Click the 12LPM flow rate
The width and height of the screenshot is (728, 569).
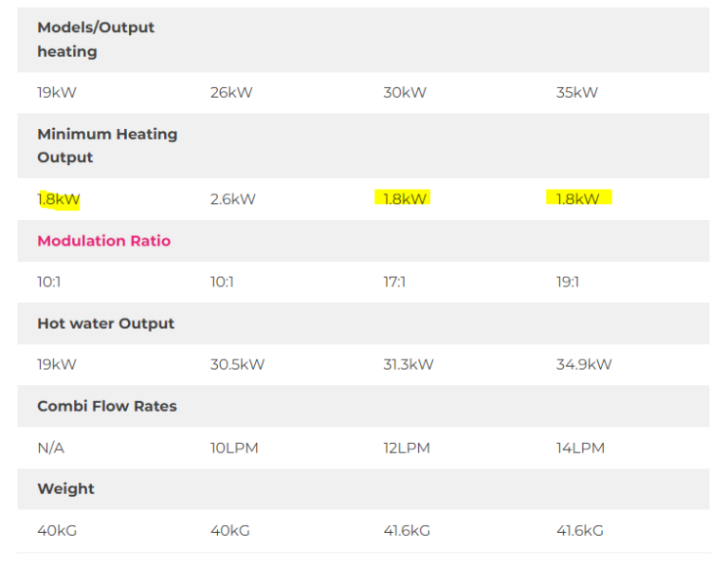pyautogui.click(x=407, y=448)
